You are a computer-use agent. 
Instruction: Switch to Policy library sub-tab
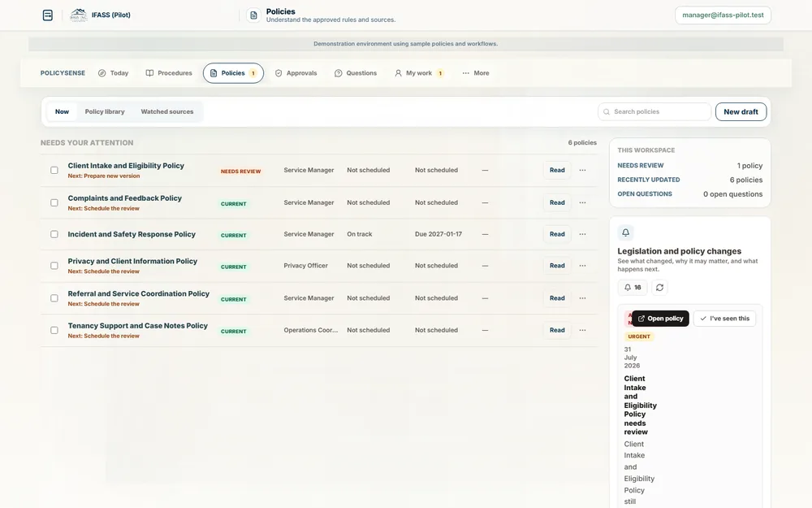pyautogui.click(x=105, y=111)
